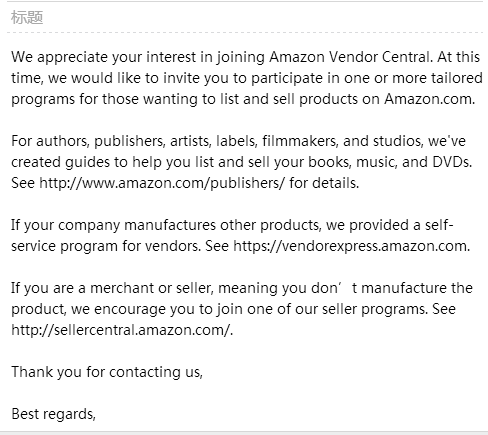Click the word 'Amazon.com.' ending first paragraph
The width and height of the screenshot is (488, 435).
tap(429, 99)
